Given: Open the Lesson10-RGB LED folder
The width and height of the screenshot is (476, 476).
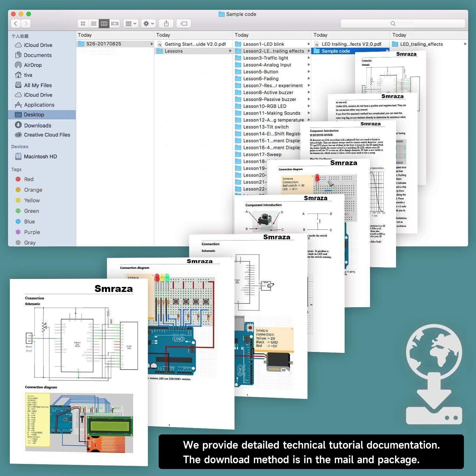Looking at the screenshot, I should pos(264,106).
